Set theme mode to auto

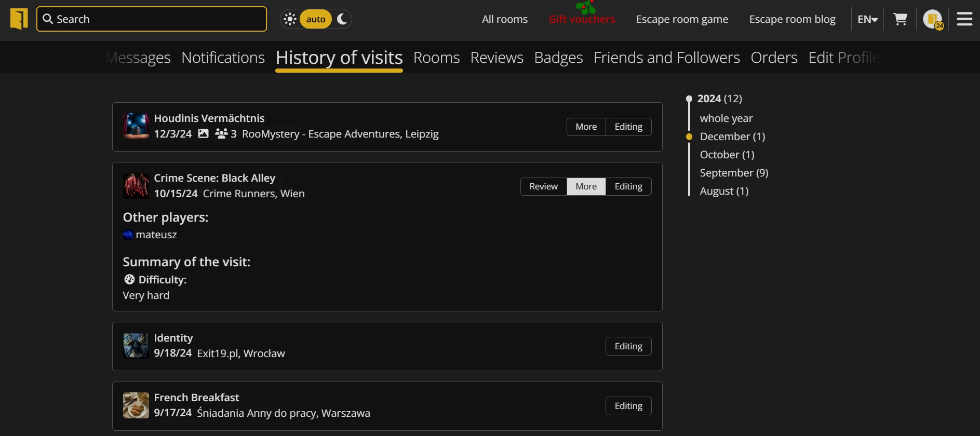(315, 19)
